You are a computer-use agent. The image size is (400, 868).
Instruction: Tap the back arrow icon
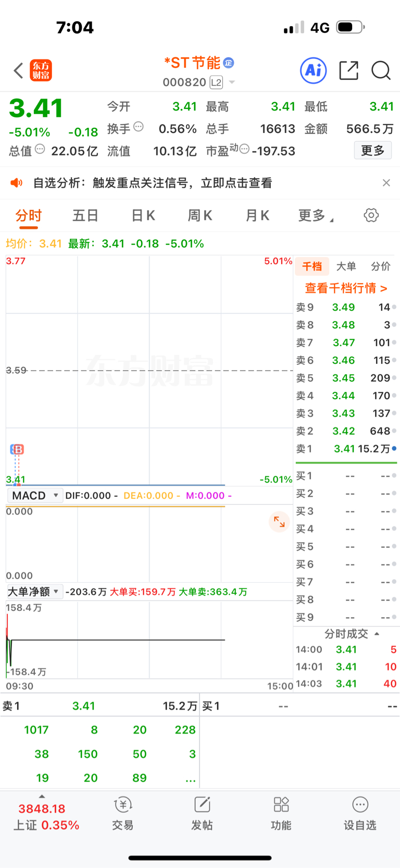19,70
